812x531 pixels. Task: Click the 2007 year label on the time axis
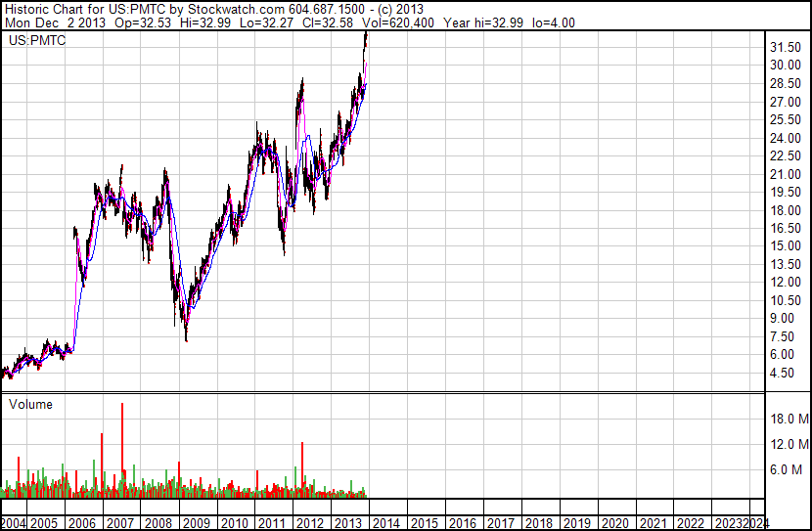(120, 523)
